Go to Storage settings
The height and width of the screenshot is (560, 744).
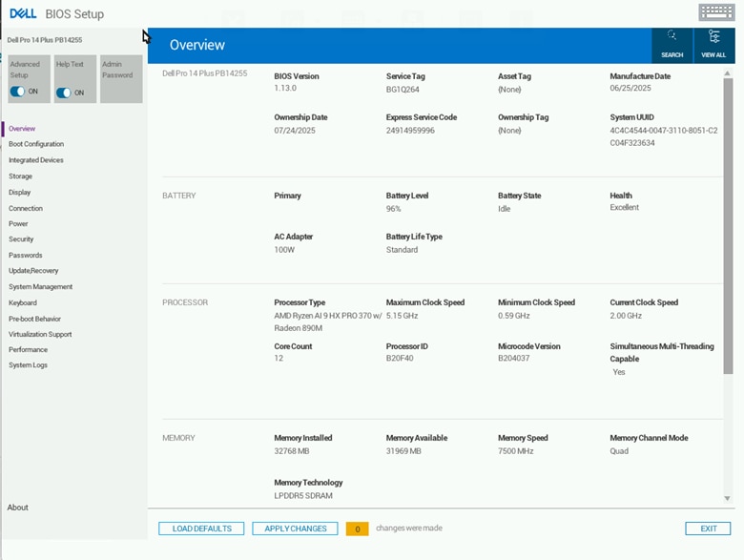click(20, 176)
